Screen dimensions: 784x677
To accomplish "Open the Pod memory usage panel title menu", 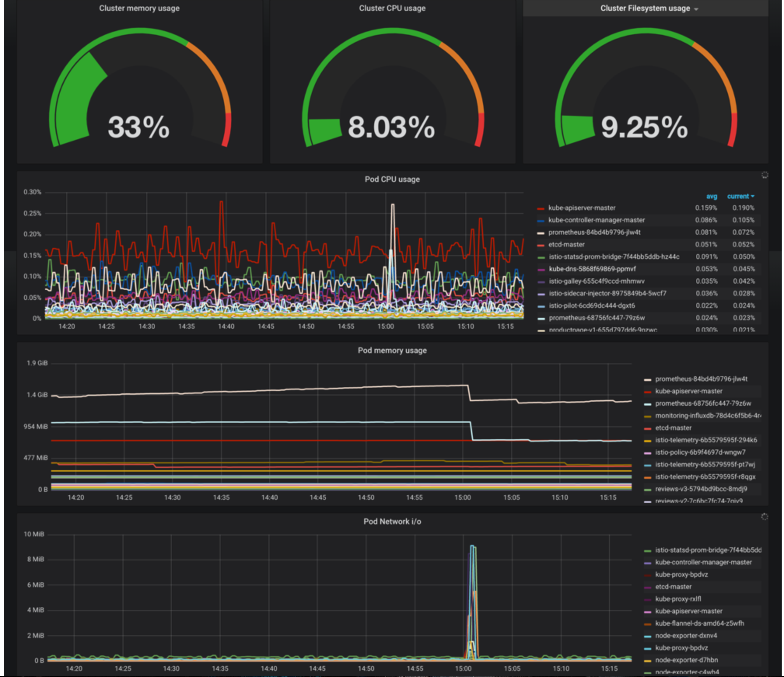I will (392, 350).
